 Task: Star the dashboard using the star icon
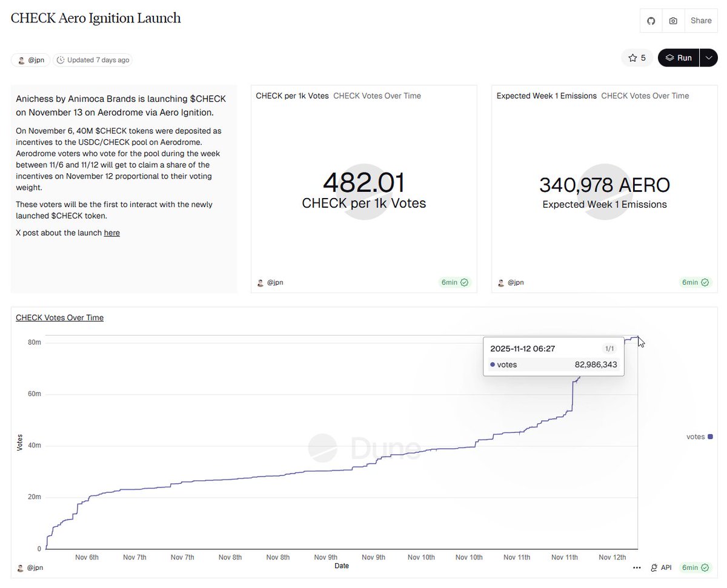(x=632, y=58)
